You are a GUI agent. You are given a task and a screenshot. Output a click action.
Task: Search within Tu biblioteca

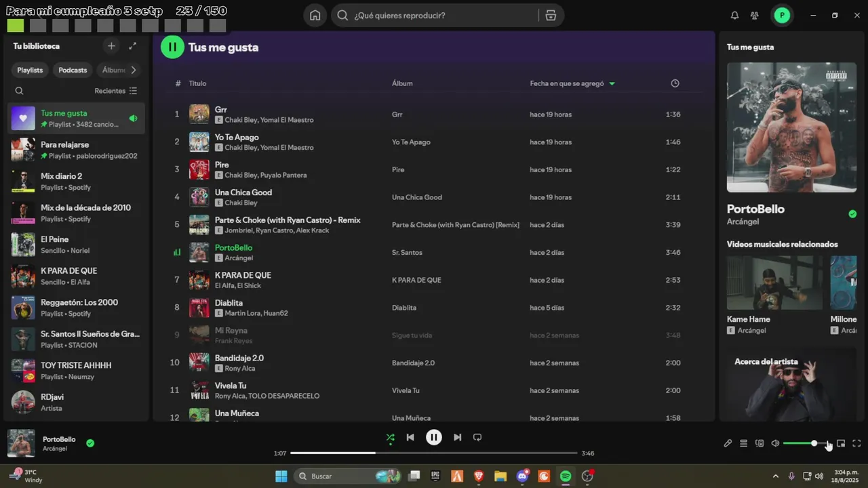point(19,91)
